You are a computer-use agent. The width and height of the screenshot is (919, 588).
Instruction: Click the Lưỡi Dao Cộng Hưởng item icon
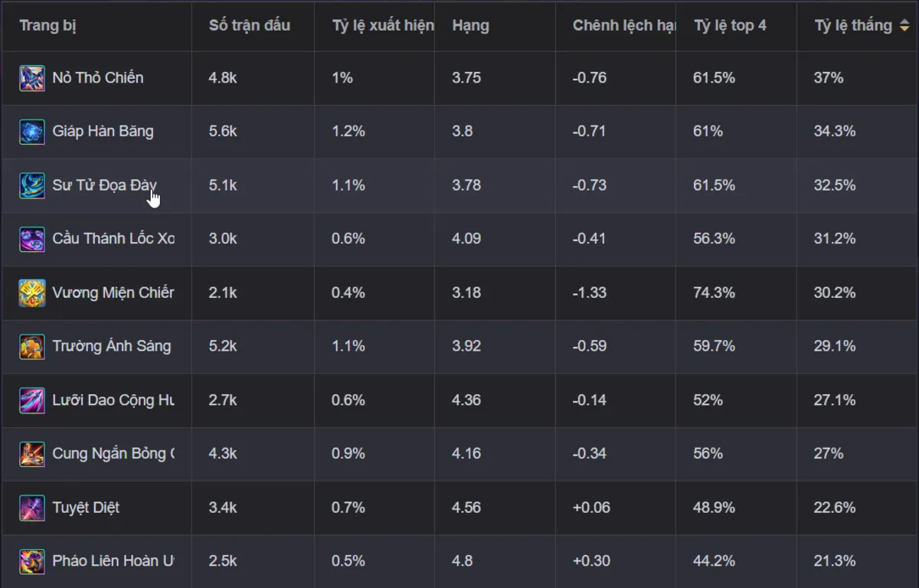coord(32,400)
